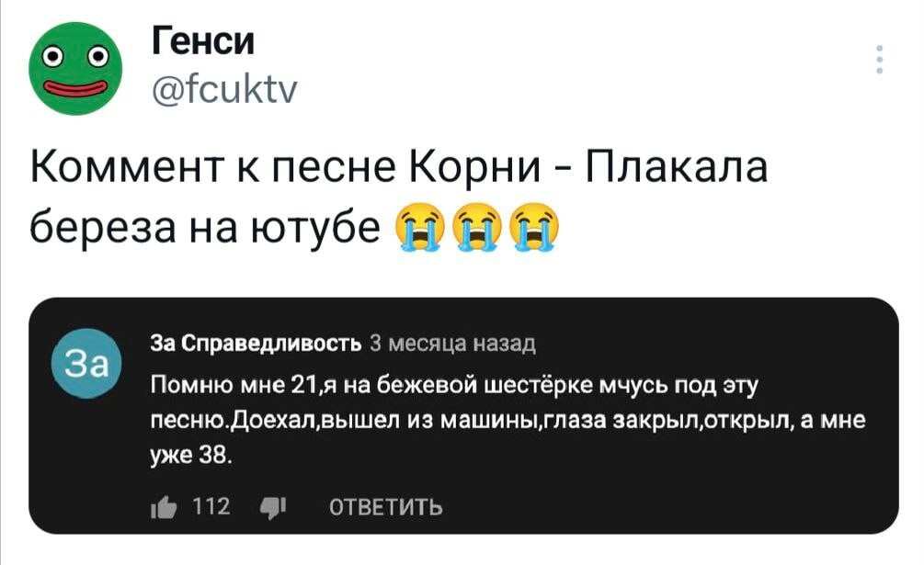Open the @fcuktv handle link
This screenshot has height=565, width=924.
tap(222, 89)
